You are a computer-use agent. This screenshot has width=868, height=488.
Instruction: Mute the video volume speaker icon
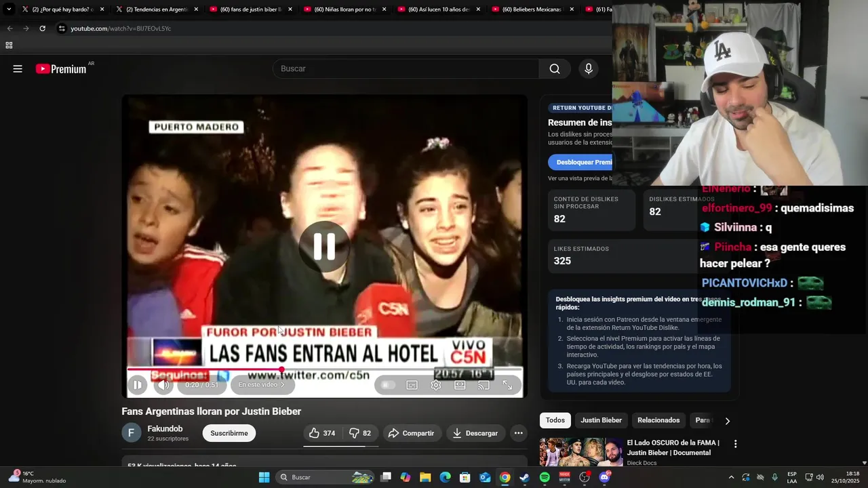click(163, 385)
